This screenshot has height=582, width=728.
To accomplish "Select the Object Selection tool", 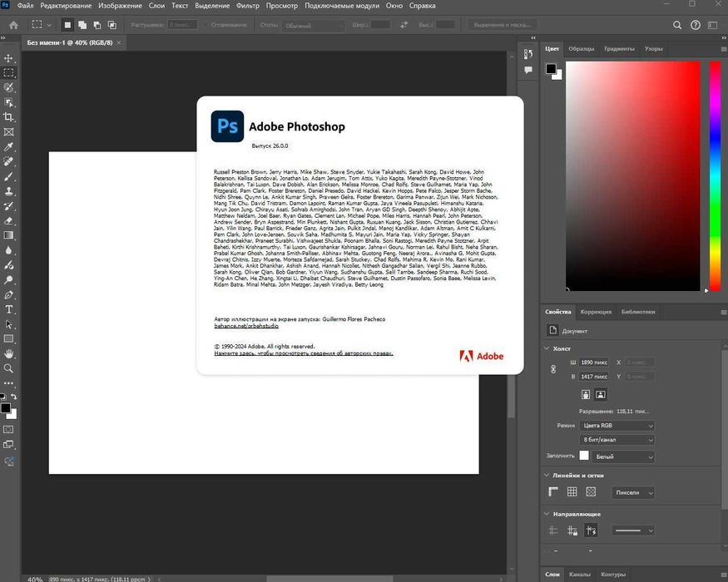I will (x=8, y=102).
